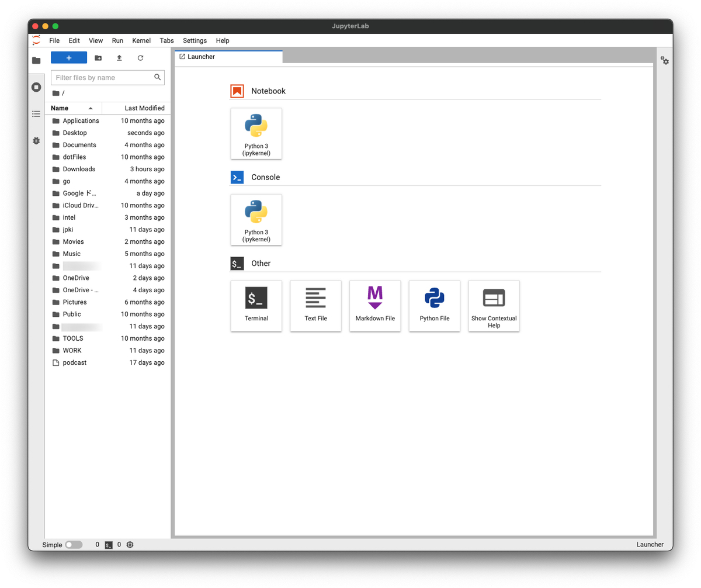Open the Kernel menu
This screenshot has width=701, height=588.
coord(141,41)
